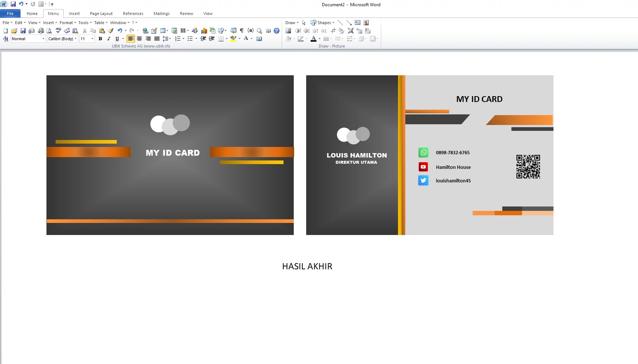Select the Line drawing tool
Image resolution: width=638 pixels, height=364 pixels.
[x=340, y=23]
